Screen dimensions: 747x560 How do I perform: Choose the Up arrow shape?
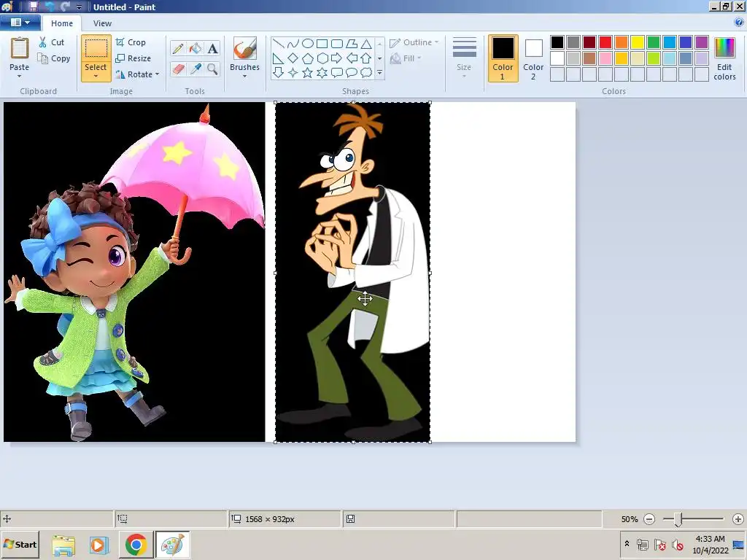(366, 58)
